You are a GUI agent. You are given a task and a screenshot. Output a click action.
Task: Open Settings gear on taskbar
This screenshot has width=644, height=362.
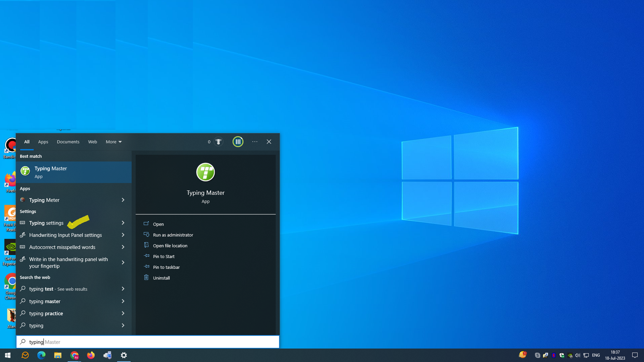(x=124, y=355)
